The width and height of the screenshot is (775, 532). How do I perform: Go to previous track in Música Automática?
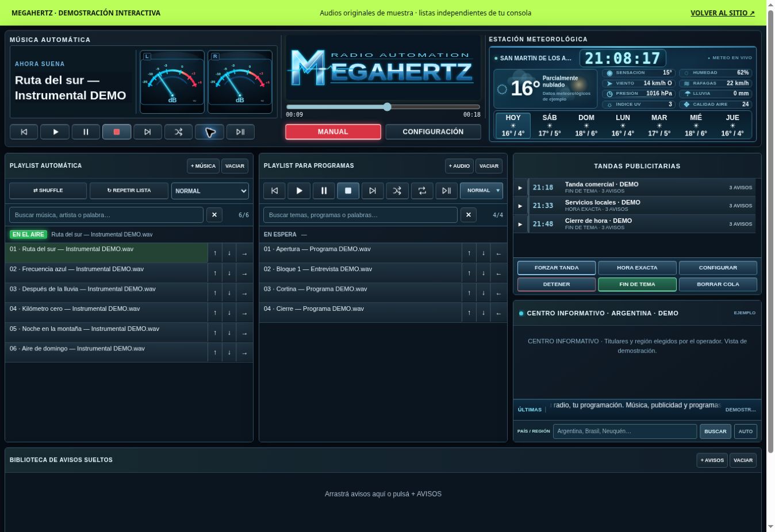(24, 132)
